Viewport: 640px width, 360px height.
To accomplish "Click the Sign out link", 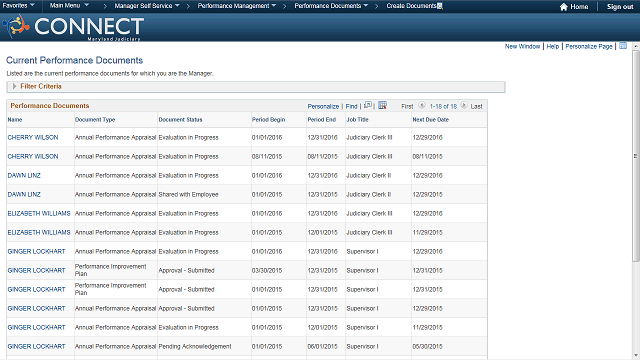I will [620, 7].
